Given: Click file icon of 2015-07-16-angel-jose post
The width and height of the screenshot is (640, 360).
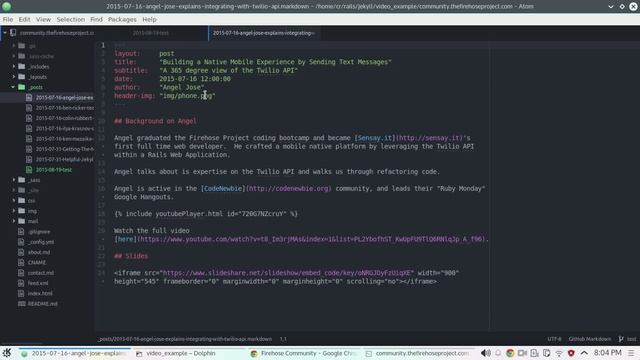Looking at the screenshot, I should [x=29, y=97].
